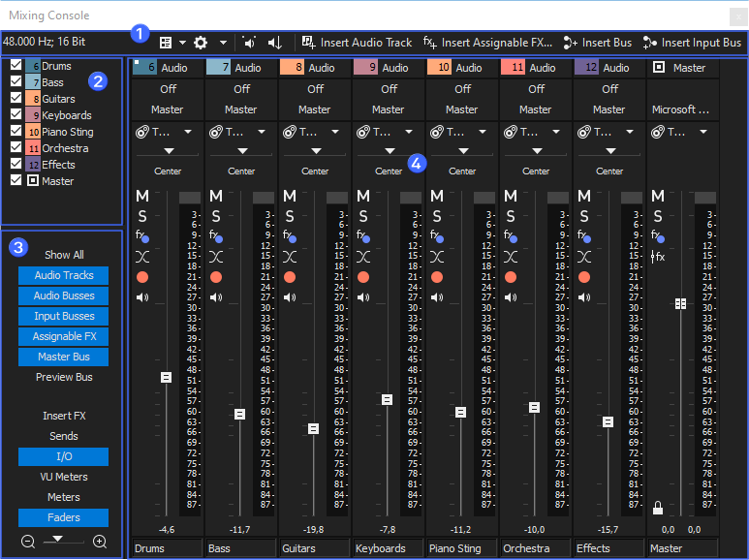749x560 pixels.
Task: Click Insert Bus in the toolbar
Action: coord(598,43)
